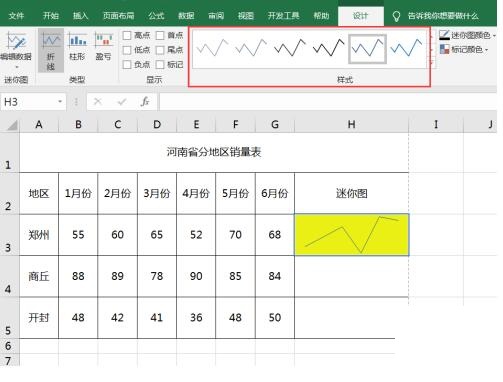Click the yellow sparkline cell H3
This screenshot has height=382, width=503.
352,235
